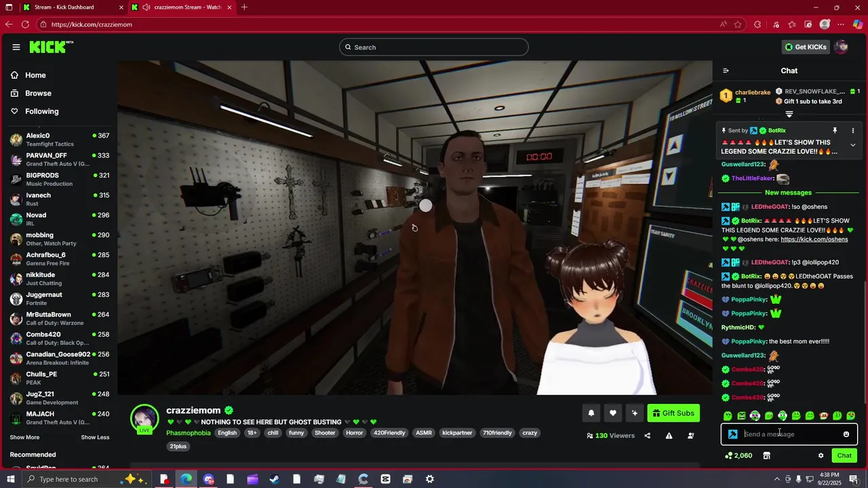Screen dimensions: 868x488
Task: Click Show More in sidebar
Action: tap(24, 437)
